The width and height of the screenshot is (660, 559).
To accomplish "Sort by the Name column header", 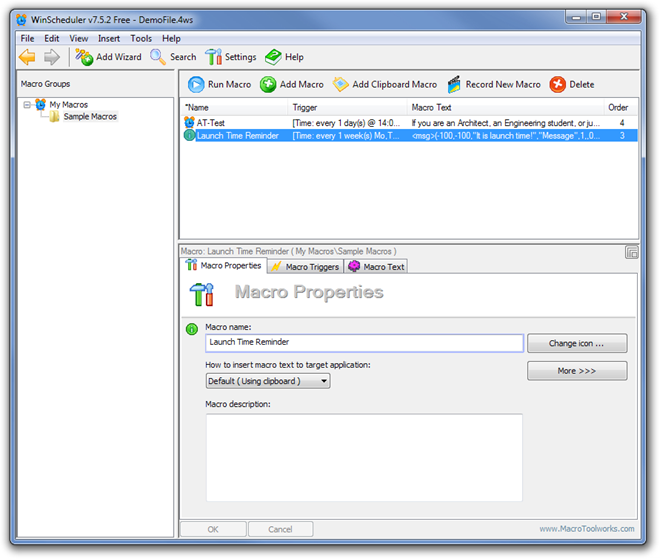I will coord(234,107).
